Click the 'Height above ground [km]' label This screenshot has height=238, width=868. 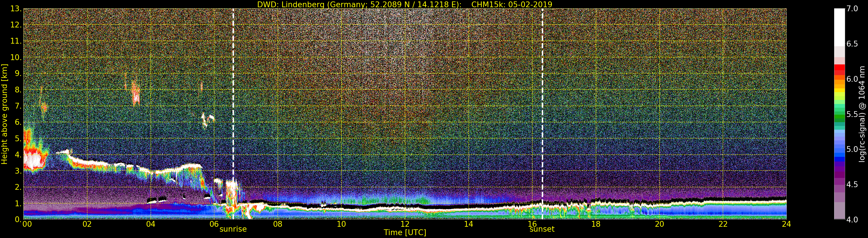click(4, 114)
